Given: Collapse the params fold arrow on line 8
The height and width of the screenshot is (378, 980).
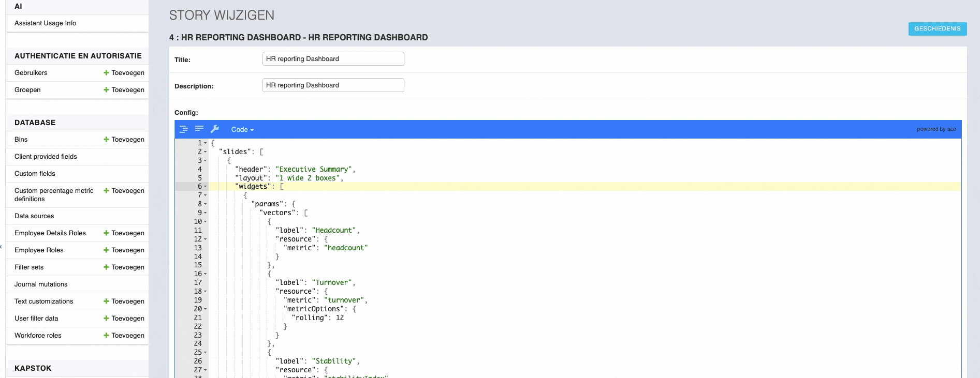Looking at the screenshot, I should tap(206, 204).
